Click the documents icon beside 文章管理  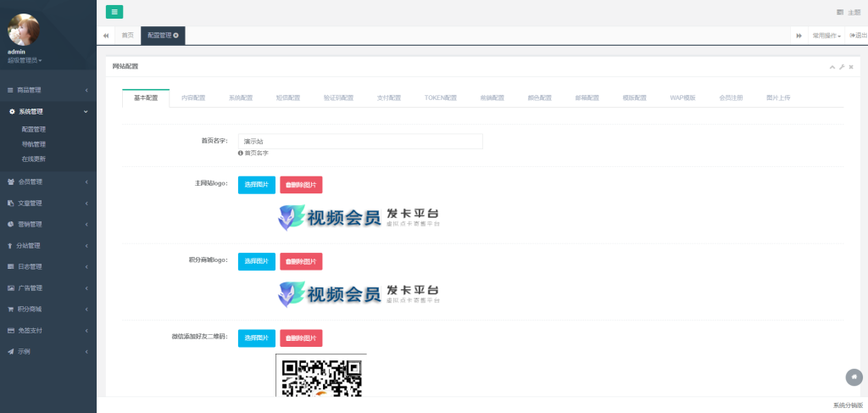point(10,204)
